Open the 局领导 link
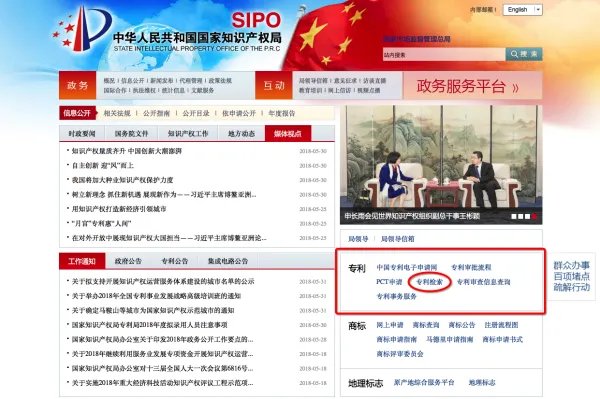600x399 pixels. tap(358, 239)
